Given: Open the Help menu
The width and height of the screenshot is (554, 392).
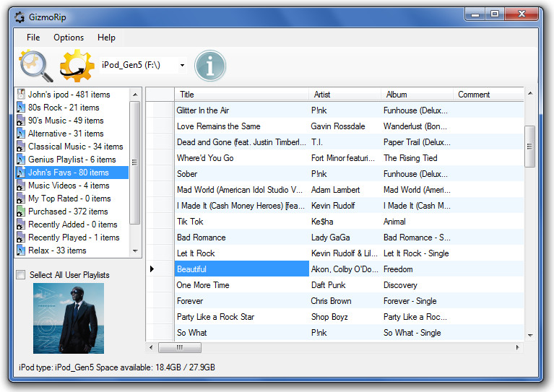Looking at the screenshot, I should click(106, 38).
